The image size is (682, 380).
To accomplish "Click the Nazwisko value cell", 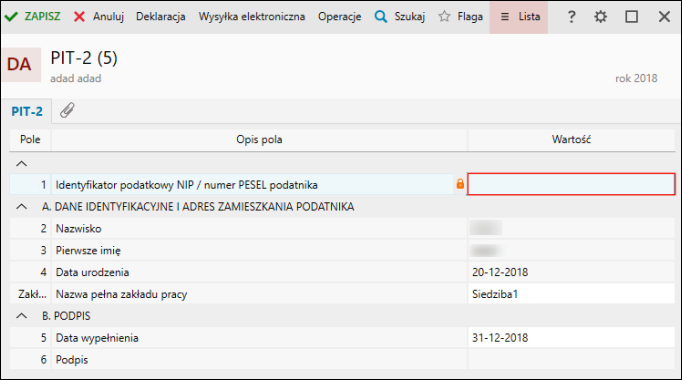I will point(571,228).
